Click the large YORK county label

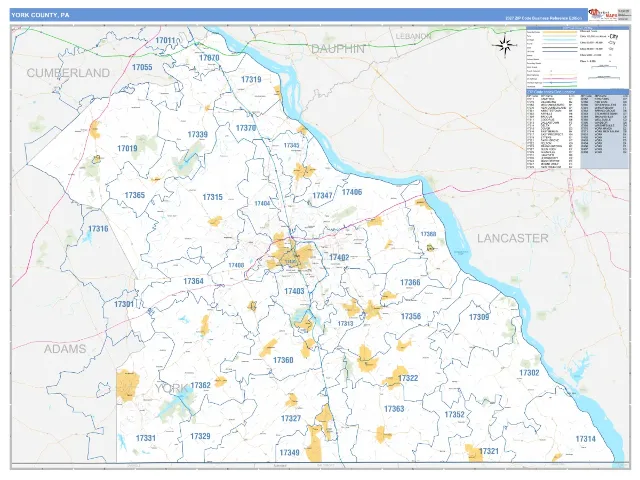click(171, 388)
